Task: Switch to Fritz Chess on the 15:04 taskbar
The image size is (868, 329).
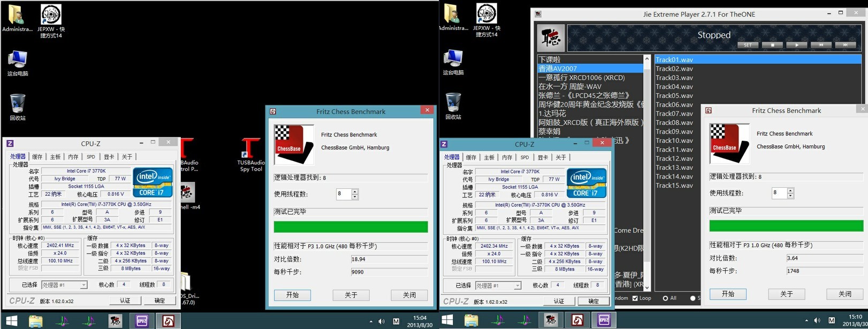Action: point(168,321)
